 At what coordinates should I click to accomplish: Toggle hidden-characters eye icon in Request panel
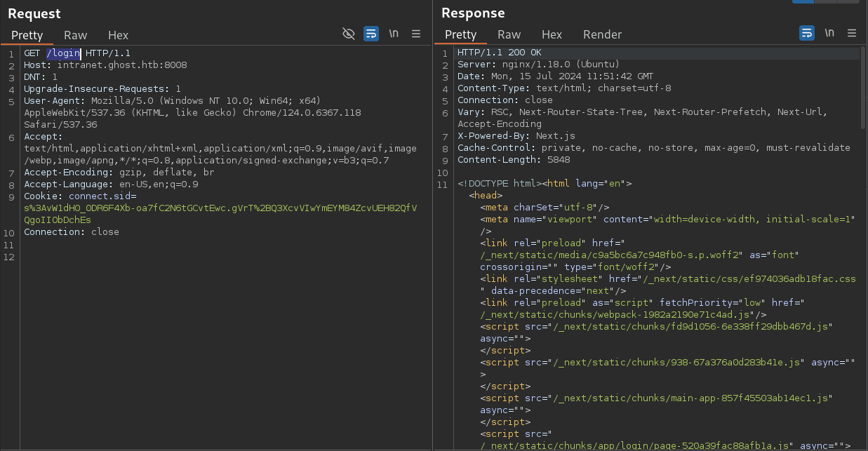[x=348, y=34]
